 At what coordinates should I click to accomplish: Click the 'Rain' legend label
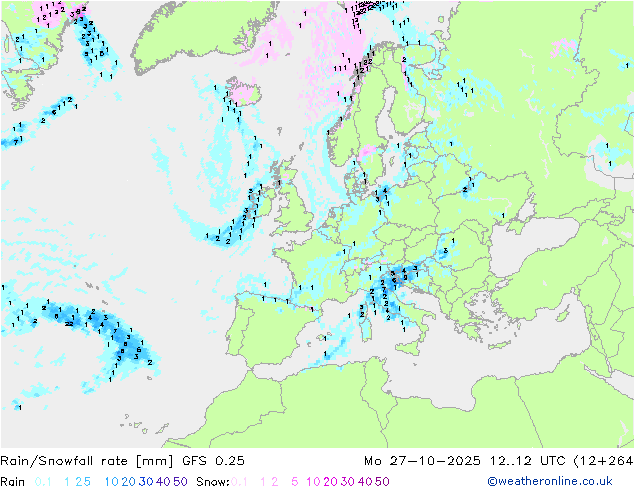13,482
